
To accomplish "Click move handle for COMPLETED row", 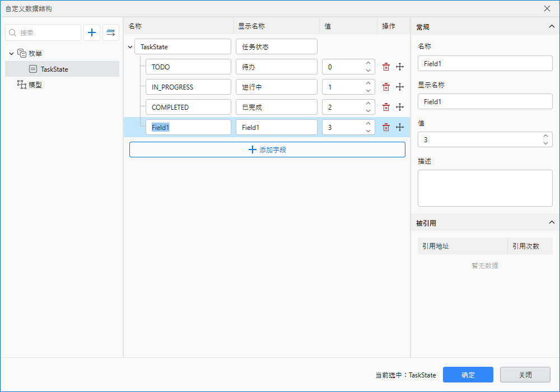I will pos(400,107).
